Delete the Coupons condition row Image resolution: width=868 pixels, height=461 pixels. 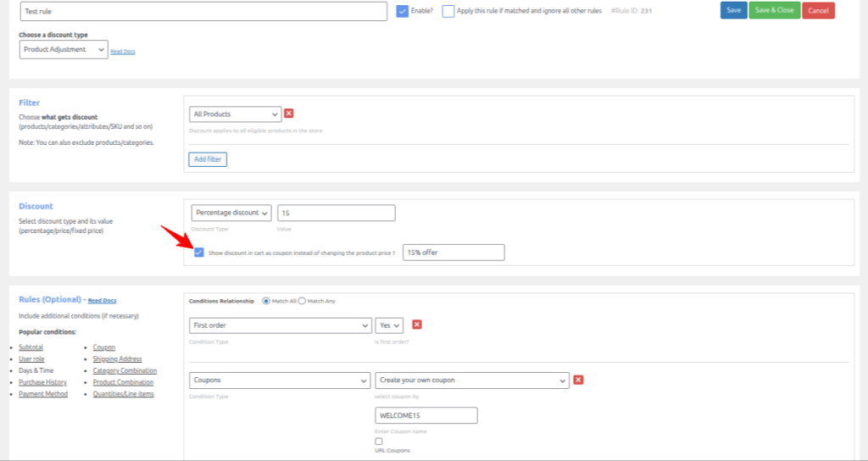[578, 380]
